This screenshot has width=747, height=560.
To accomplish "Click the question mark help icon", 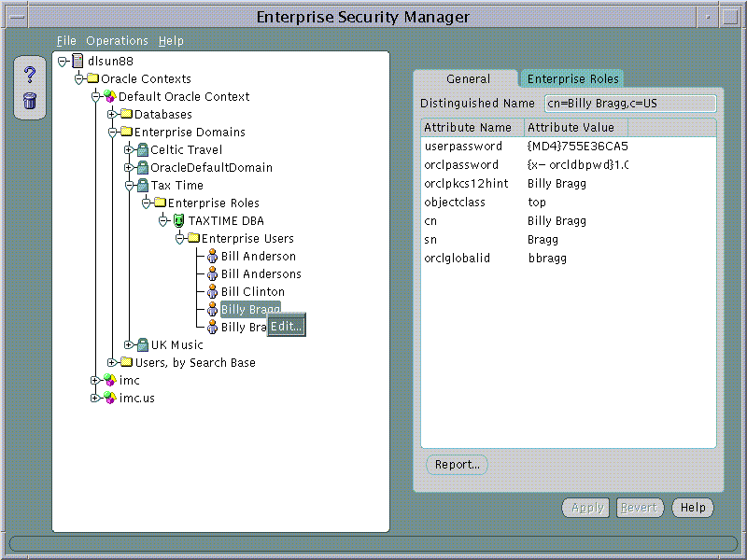I will (30, 75).
